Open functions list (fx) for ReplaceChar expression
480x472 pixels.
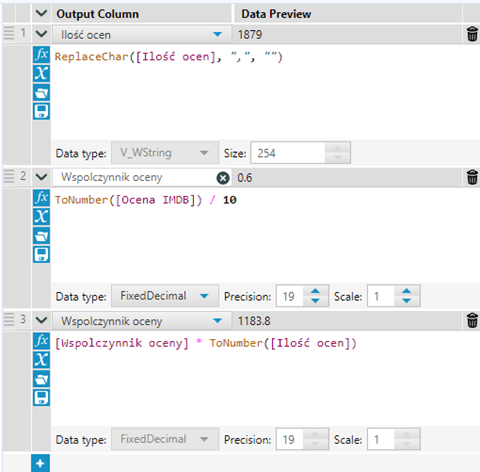pyautogui.click(x=41, y=54)
